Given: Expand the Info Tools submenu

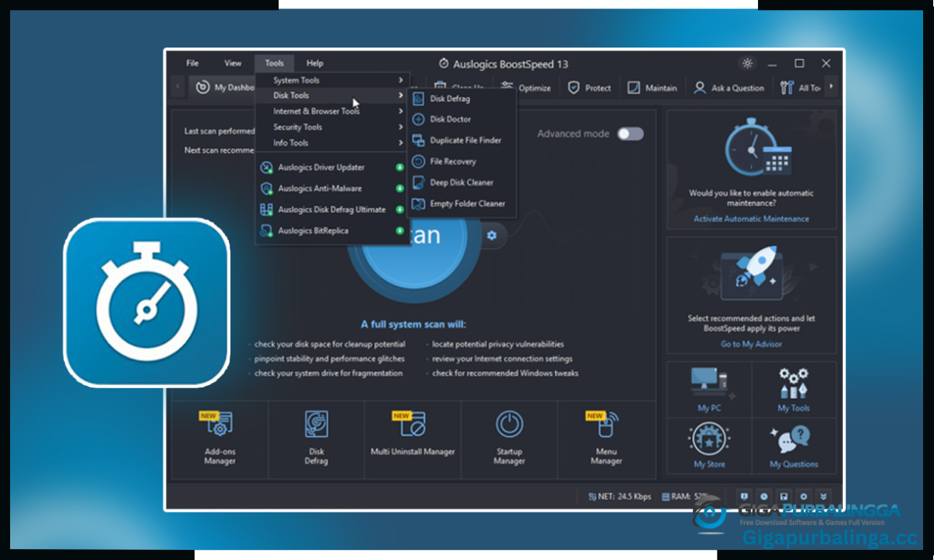Looking at the screenshot, I should point(333,143).
